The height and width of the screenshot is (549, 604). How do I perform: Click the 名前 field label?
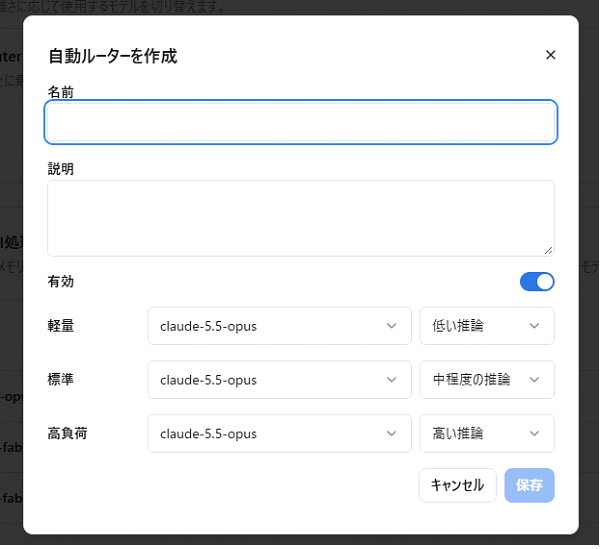(61, 93)
